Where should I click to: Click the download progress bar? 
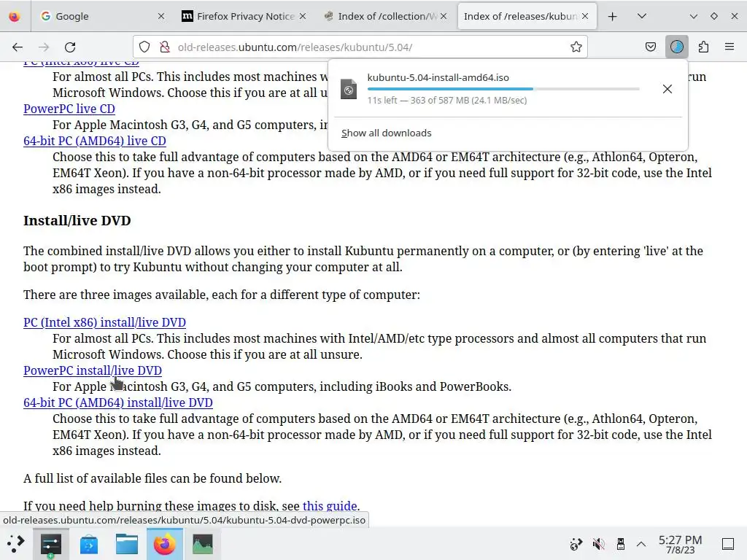tap(503, 88)
